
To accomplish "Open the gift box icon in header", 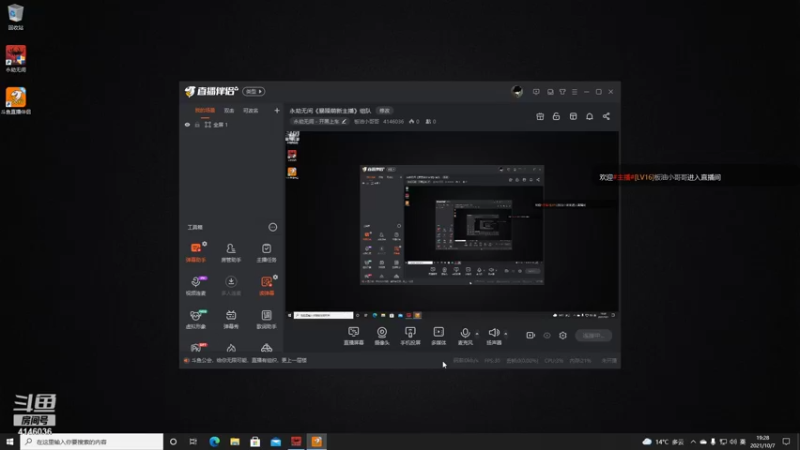I will (540, 116).
